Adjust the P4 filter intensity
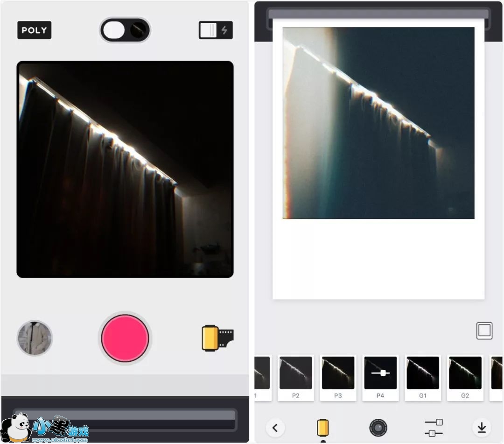 click(x=381, y=378)
